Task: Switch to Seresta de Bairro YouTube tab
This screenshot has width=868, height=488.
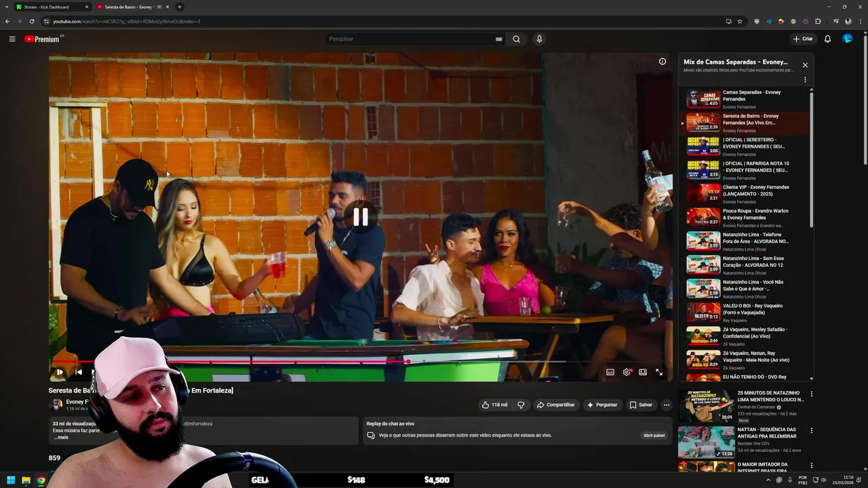Action: click(x=133, y=7)
